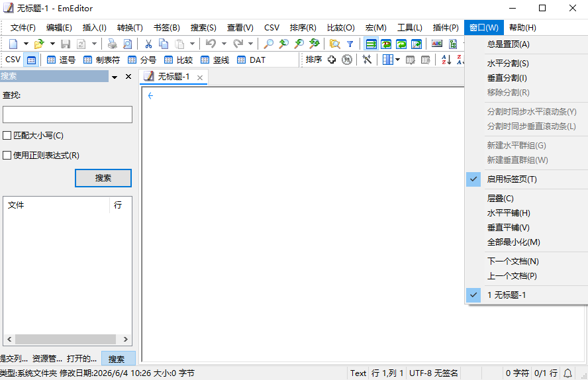
Task: Open the Undo history dropdown arrow
Action: [x=224, y=44]
